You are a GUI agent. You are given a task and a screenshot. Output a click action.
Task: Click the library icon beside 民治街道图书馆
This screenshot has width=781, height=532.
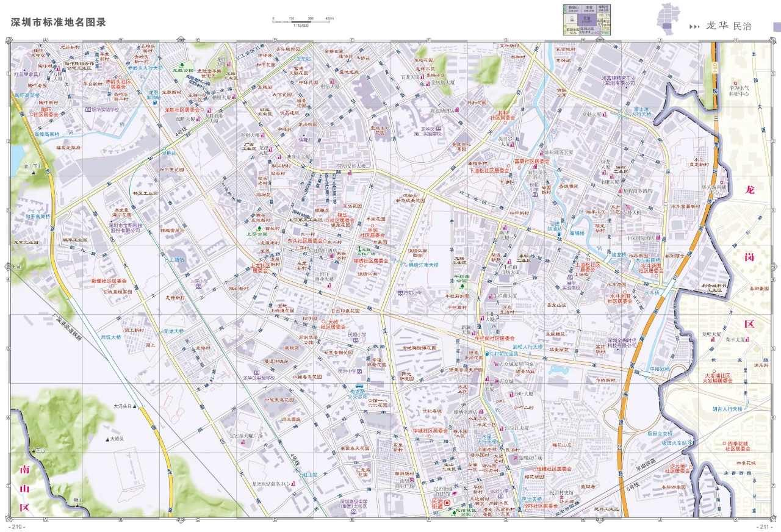click(455, 494)
